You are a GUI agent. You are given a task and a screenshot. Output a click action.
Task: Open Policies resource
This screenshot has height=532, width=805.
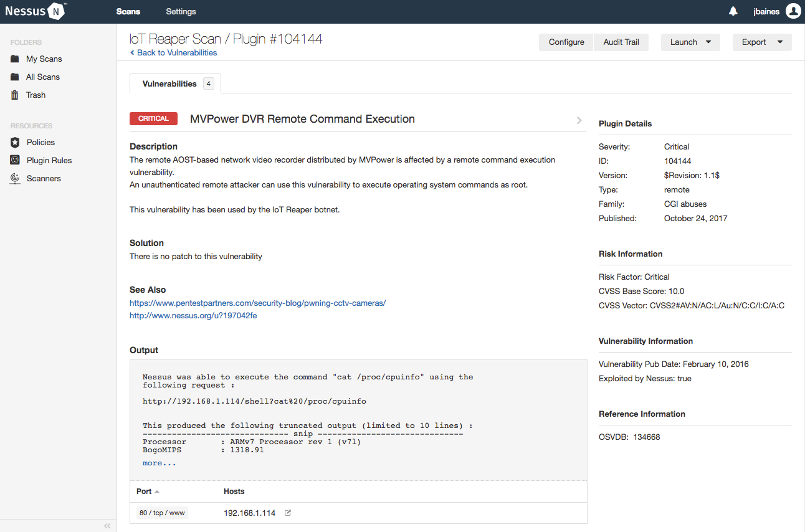coord(40,142)
